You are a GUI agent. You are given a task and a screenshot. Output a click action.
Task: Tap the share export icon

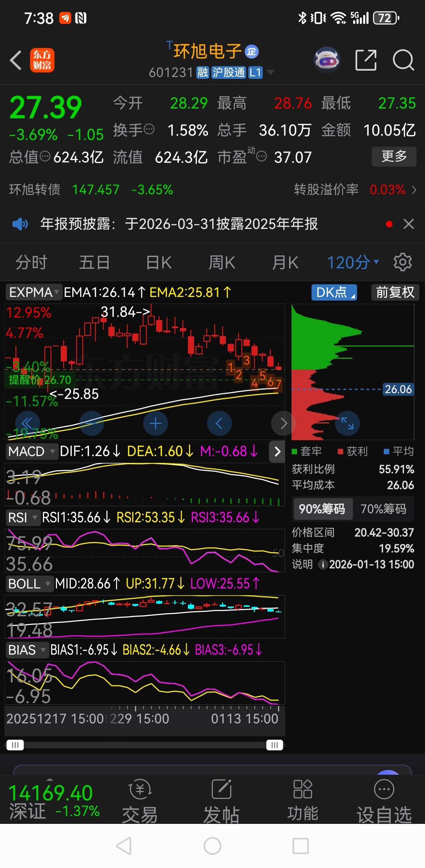[366, 60]
